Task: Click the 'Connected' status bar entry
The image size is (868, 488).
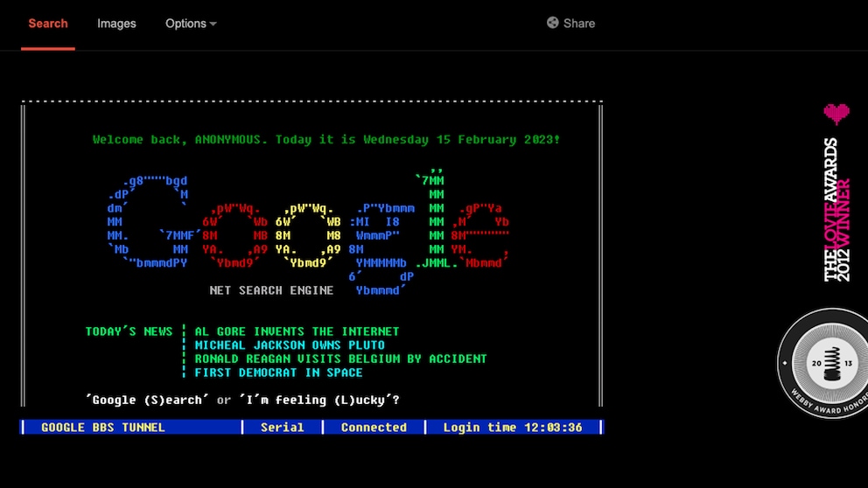Action: 374,428
